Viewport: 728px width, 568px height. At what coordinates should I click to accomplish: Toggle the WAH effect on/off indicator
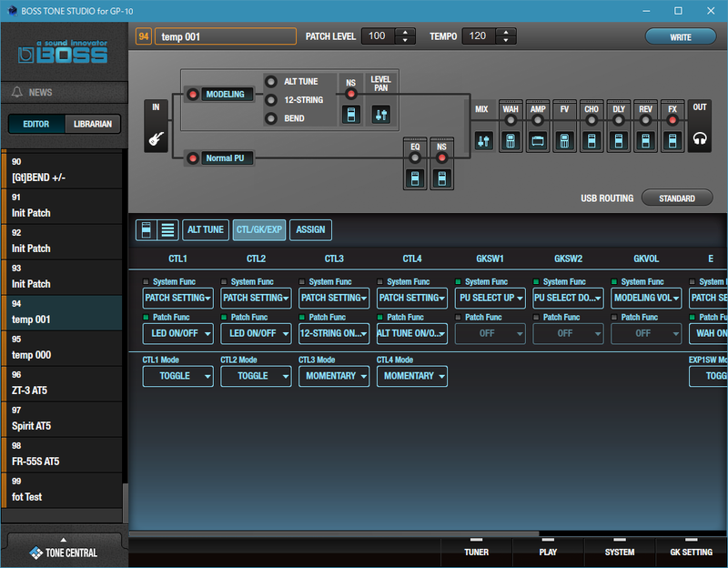click(511, 120)
